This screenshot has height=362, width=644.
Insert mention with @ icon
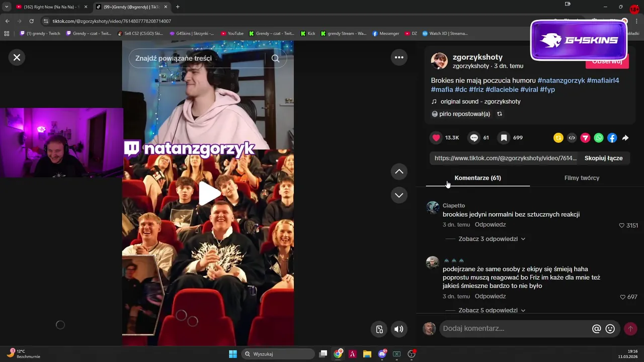click(x=597, y=329)
